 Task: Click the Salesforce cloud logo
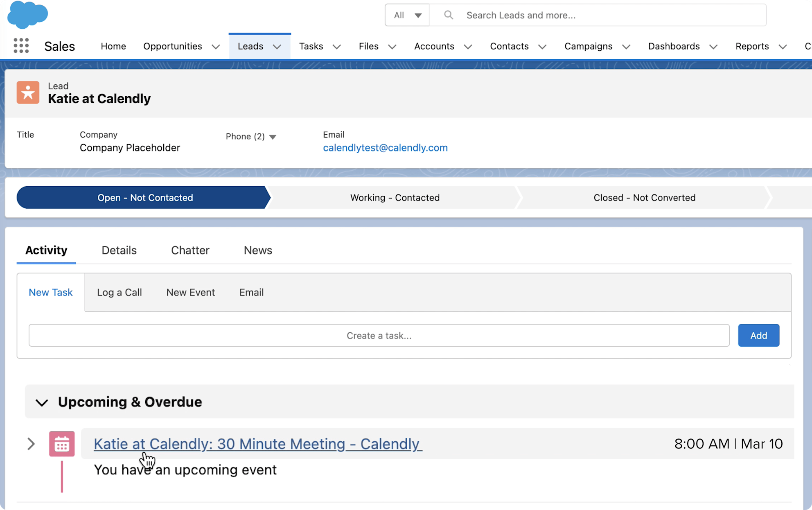click(27, 16)
